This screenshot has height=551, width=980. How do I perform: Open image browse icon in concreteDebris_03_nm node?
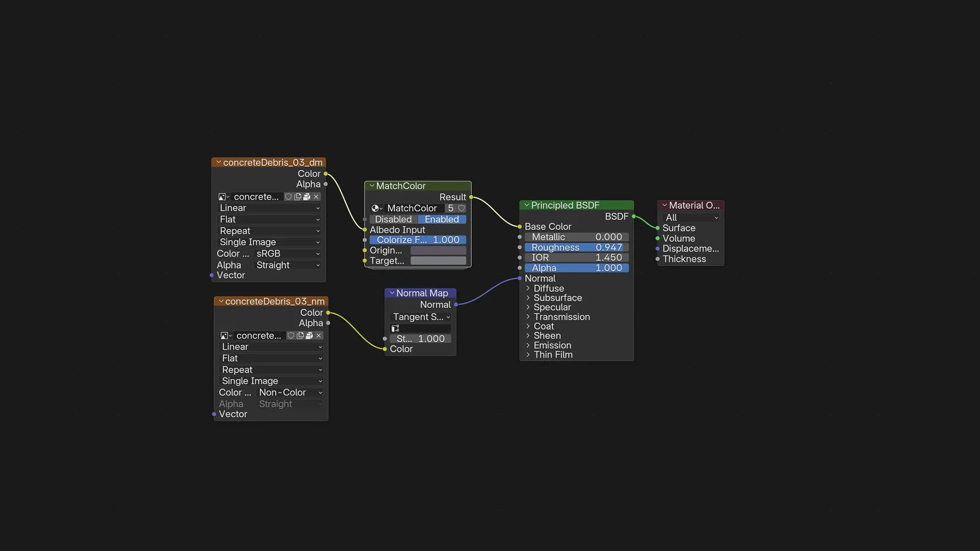(225, 336)
